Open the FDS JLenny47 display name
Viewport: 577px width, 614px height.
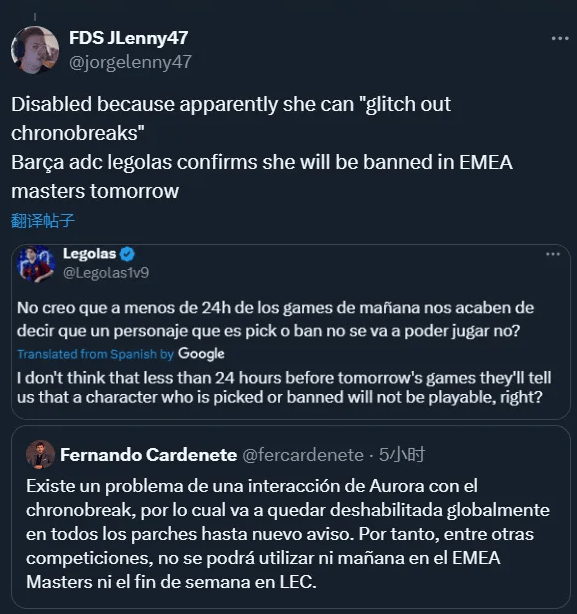[x=128, y=38]
